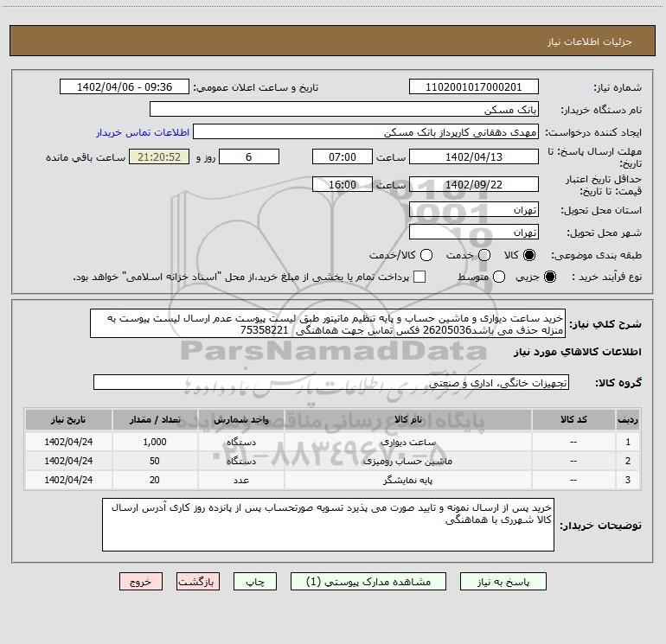This screenshot has height=644, width=666.
Task: Click date 1402/04/24 in ماشین حساب row
Action: (x=68, y=461)
